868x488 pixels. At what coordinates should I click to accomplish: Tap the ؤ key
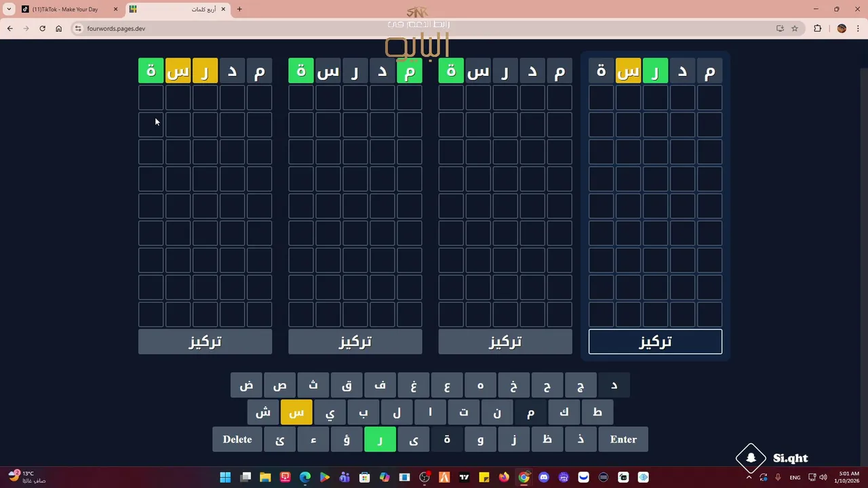[x=347, y=439]
